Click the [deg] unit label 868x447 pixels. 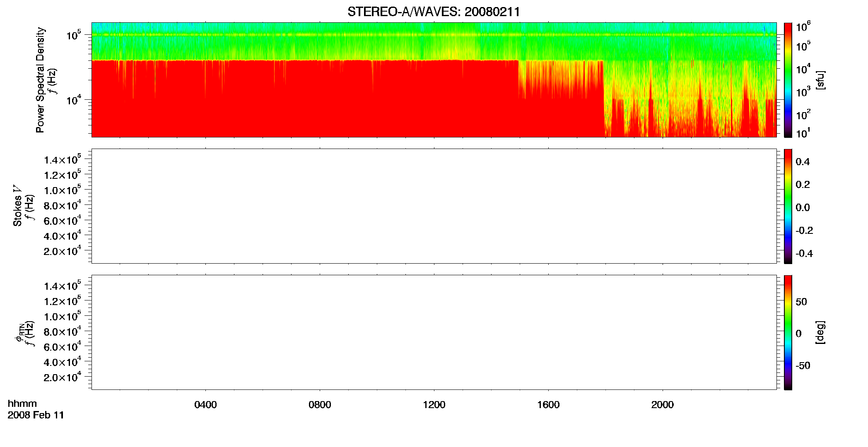pyautogui.click(x=820, y=332)
